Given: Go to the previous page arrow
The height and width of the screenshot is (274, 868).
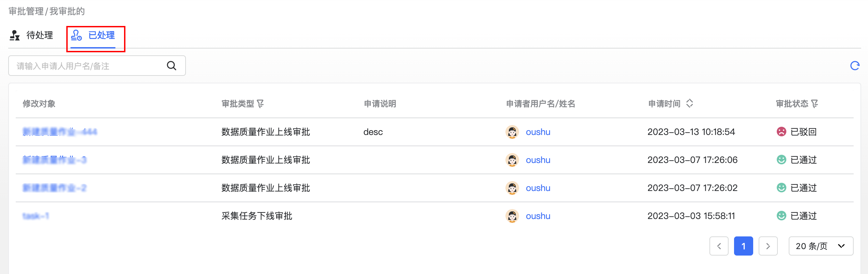Looking at the screenshot, I should (x=719, y=246).
